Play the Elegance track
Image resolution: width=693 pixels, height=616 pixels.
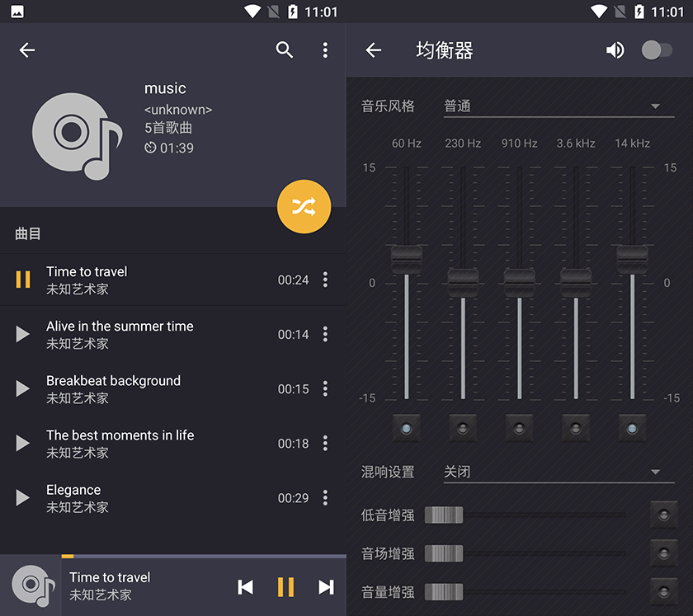pos(22,497)
